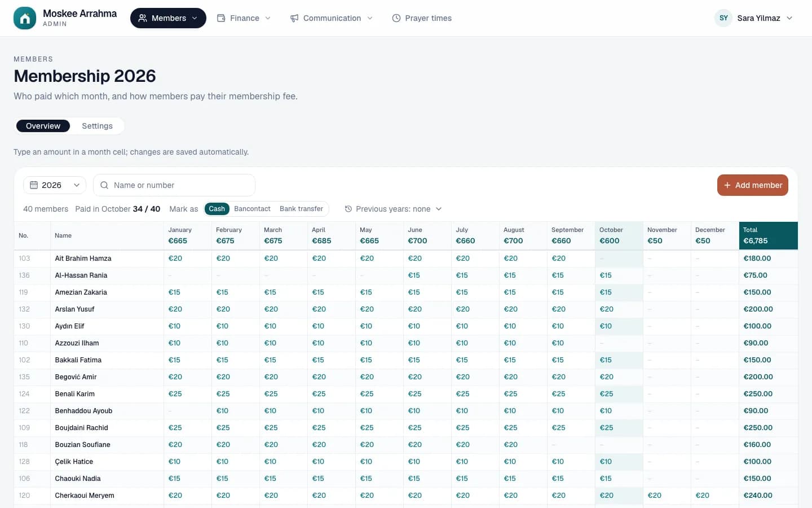812x508 pixels.
Task: Click the Members people icon in navbar
Action: point(143,18)
